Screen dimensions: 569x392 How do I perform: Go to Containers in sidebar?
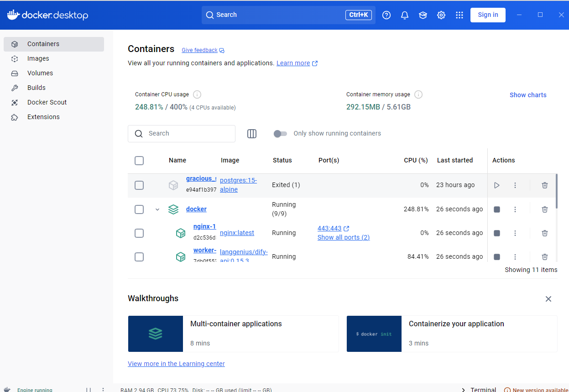[54, 44]
